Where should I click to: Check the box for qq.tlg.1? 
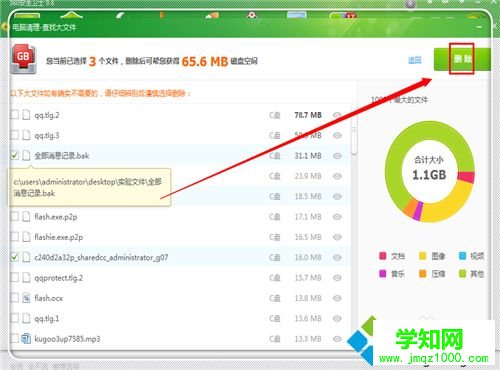pos(15,318)
